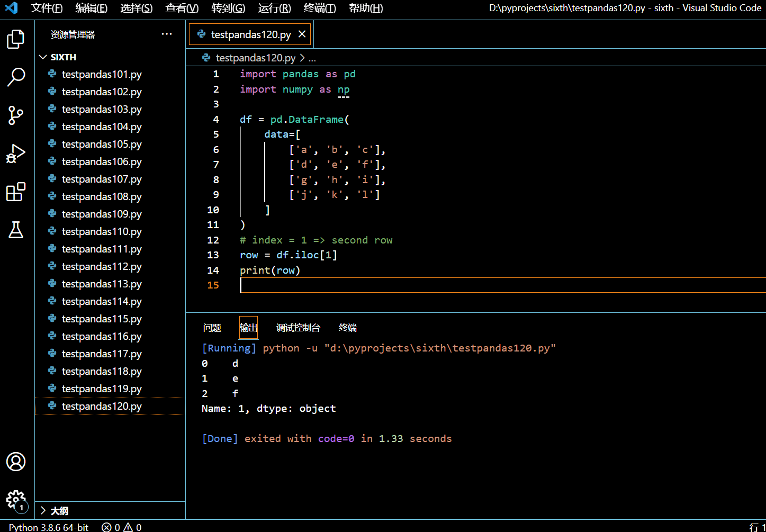
Task: Open testpandas109.py in file tree
Action: [x=110, y=214]
